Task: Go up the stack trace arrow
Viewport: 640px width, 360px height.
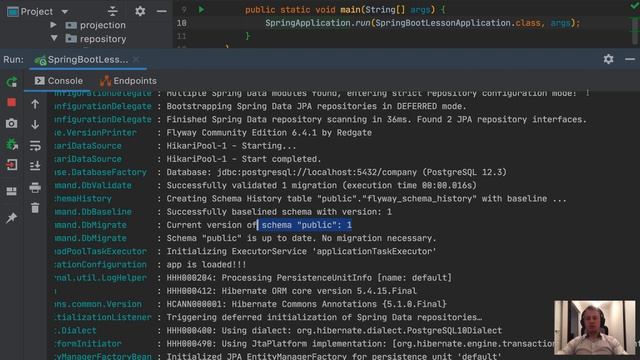Action: tap(35, 104)
